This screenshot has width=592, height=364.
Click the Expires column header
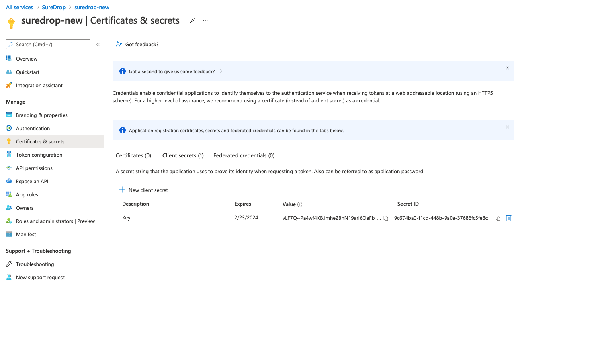point(243,204)
